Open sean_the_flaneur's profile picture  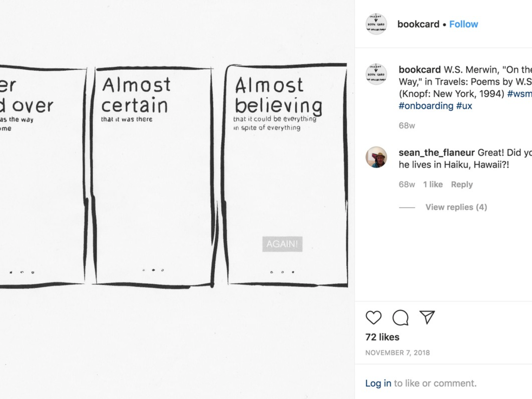click(x=376, y=157)
